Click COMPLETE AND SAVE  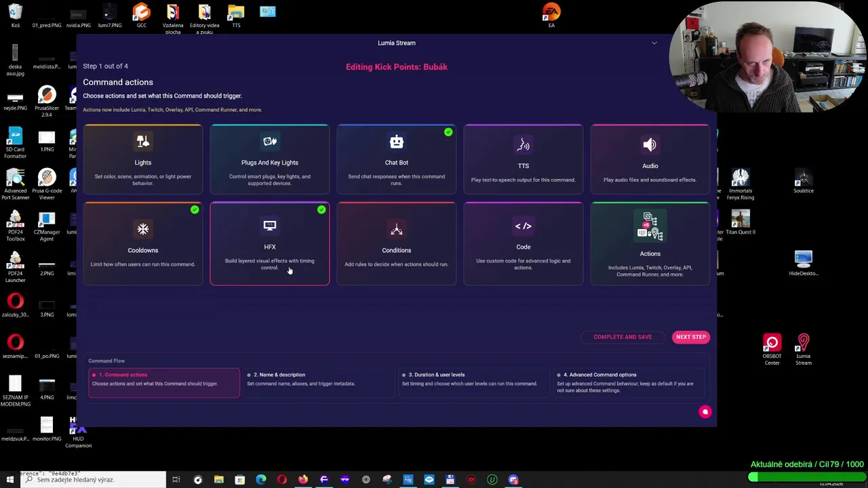(x=623, y=337)
